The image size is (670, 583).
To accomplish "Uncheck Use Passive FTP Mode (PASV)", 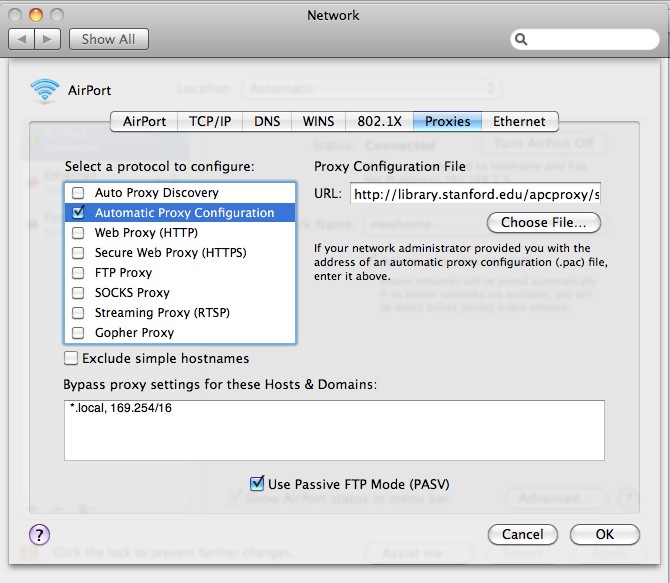I will pyautogui.click(x=257, y=483).
